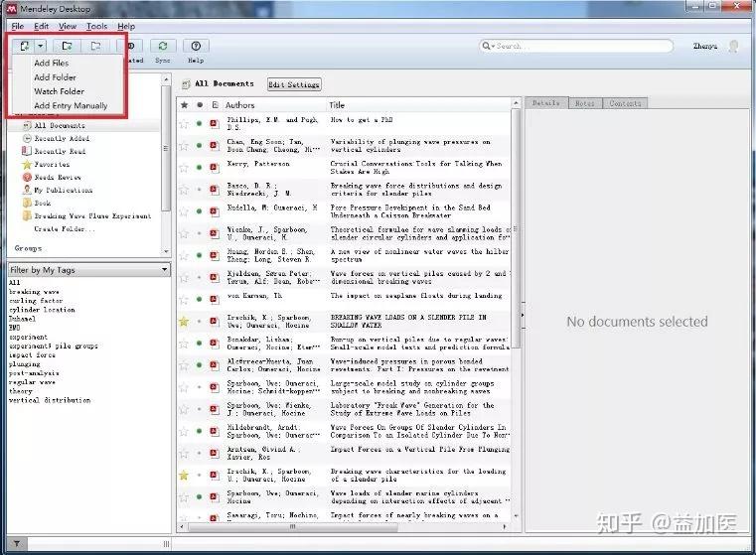Select All Documents in the library tree
This screenshot has width=756, height=555.
coord(60,125)
